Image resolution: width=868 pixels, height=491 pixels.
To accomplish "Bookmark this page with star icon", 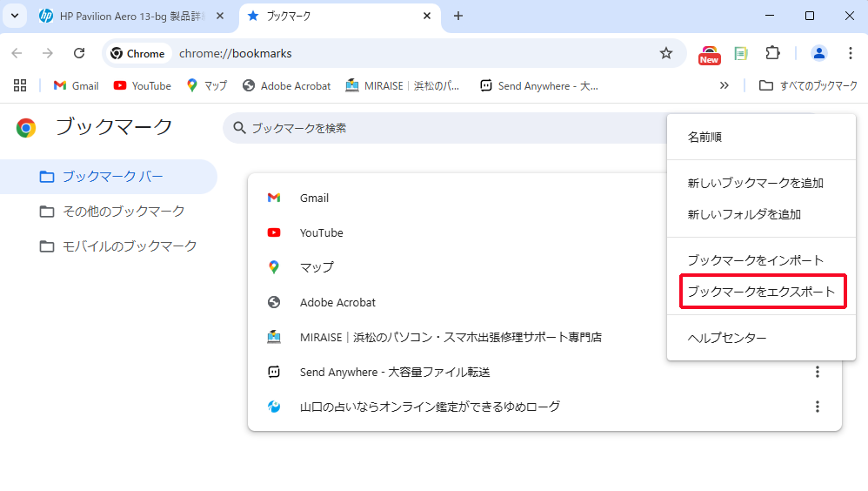I will (666, 53).
